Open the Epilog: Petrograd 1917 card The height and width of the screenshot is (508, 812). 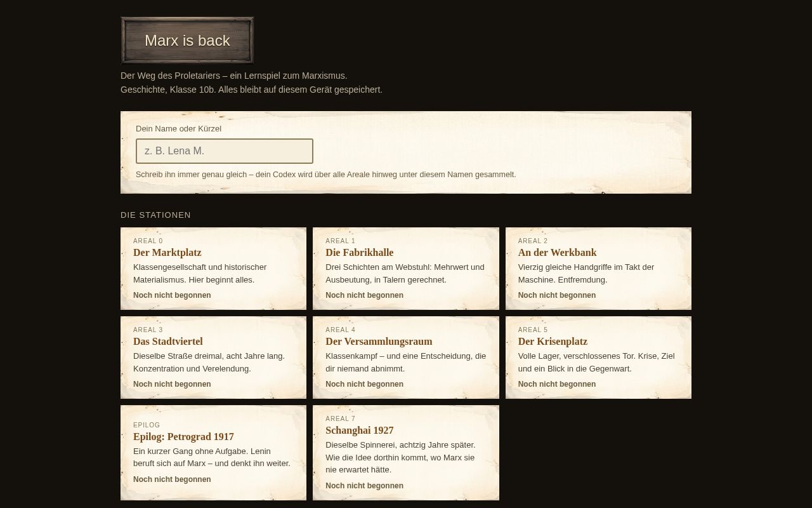[x=213, y=453]
